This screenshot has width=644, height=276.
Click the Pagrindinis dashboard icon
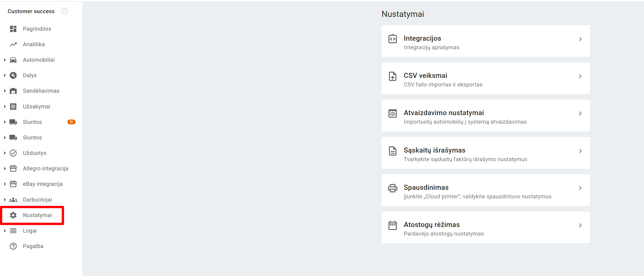pos(13,29)
